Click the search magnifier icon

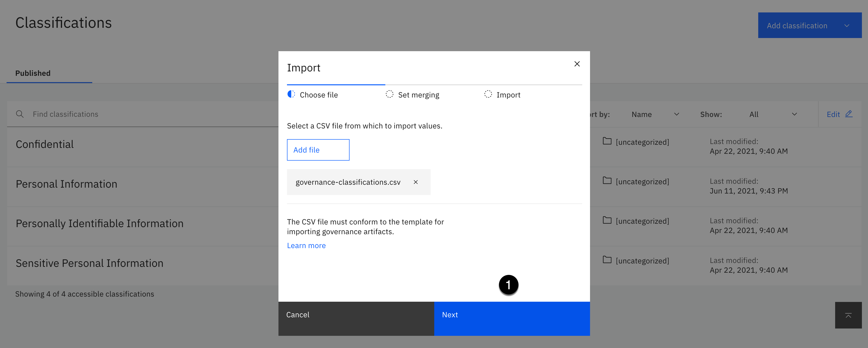click(x=20, y=114)
